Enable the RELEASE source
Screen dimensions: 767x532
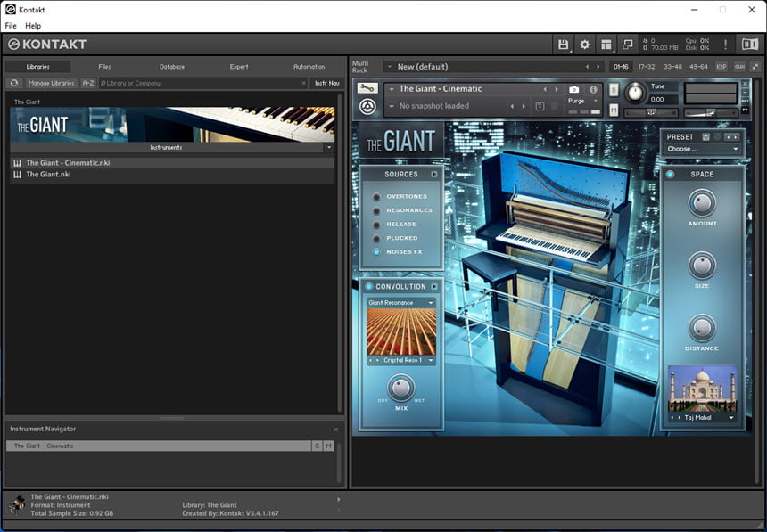(x=376, y=225)
